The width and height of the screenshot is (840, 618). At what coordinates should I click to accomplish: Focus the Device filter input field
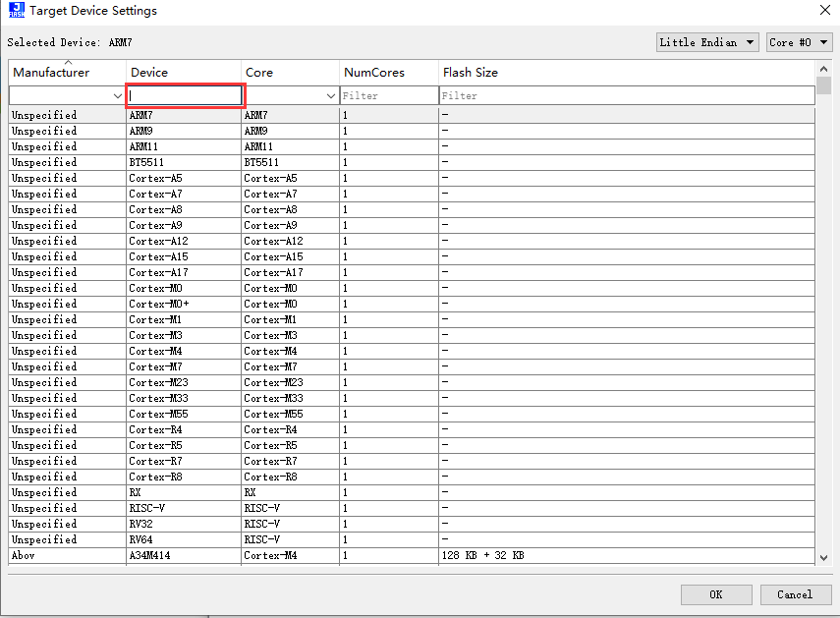pyautogui.click(x=185, y=96)
